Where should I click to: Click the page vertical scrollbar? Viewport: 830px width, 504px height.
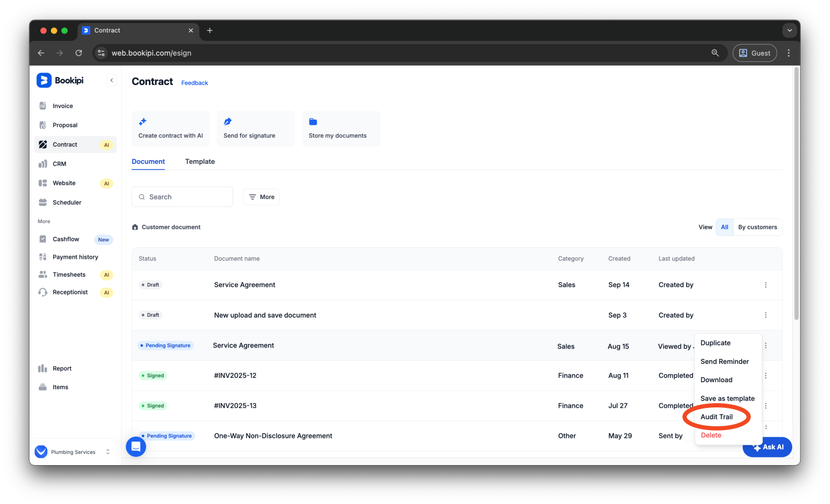(x=796, y=194)
